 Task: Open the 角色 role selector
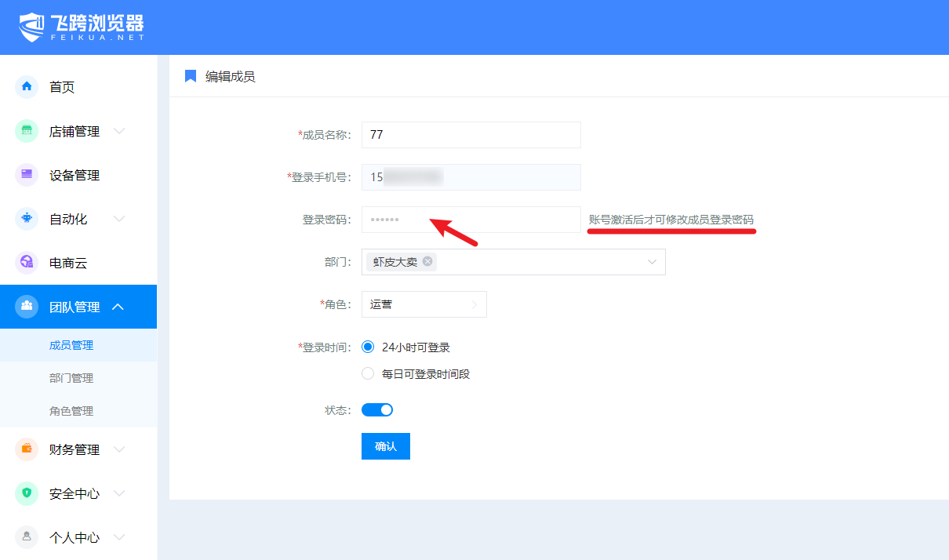424,304
